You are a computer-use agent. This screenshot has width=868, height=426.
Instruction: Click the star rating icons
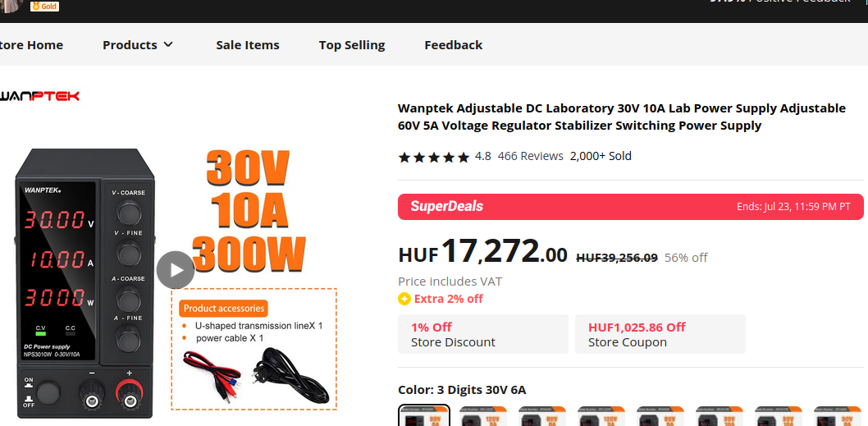coord(433,157)
